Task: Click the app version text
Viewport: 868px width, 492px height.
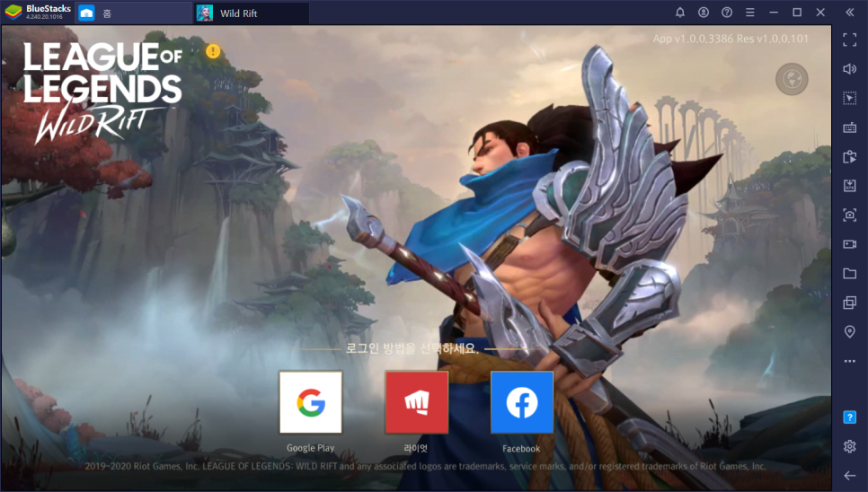Action: point(731,39)
